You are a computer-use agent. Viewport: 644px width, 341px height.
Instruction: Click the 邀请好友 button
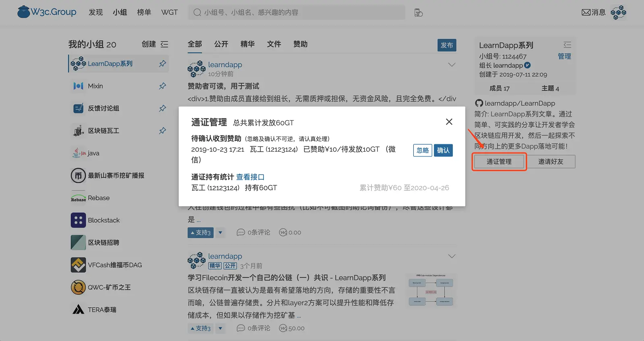point(551,162)
